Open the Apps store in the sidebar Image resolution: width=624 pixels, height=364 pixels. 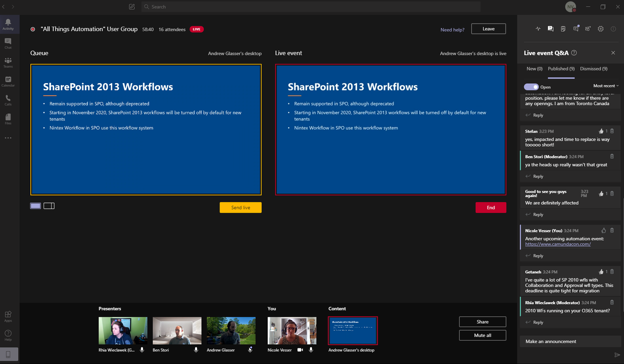coord(8,317)
